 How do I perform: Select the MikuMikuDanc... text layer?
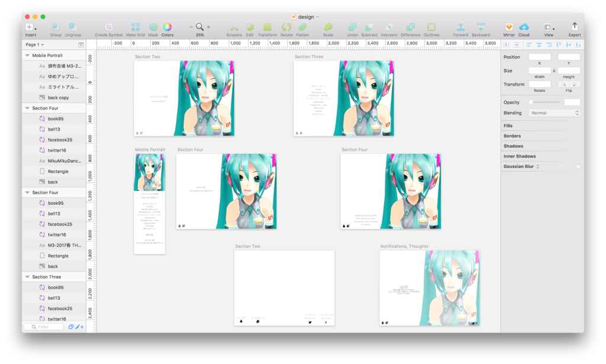[x=54, y=161]
